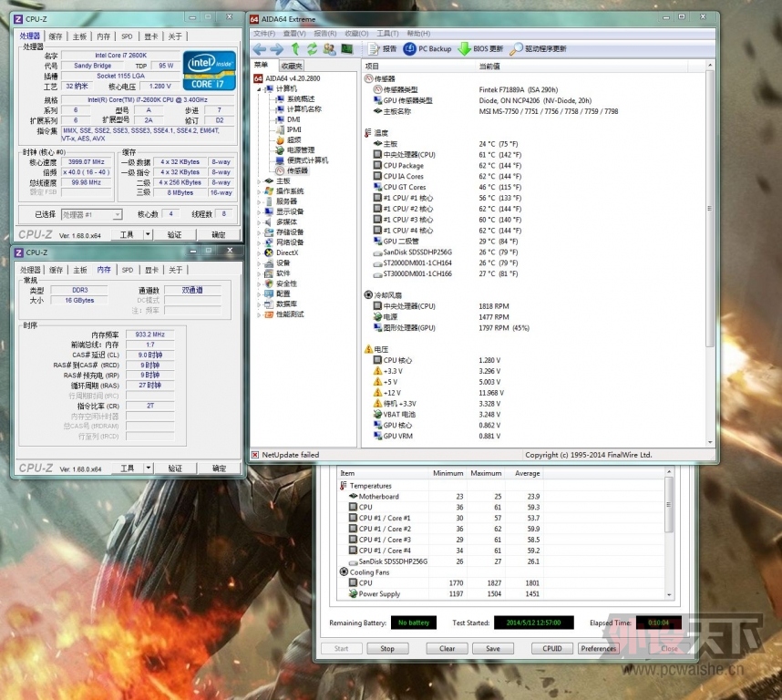Refresh AIDA64 page with green circular arrows
The image size is (782, 700).
[x=313, y=49]
